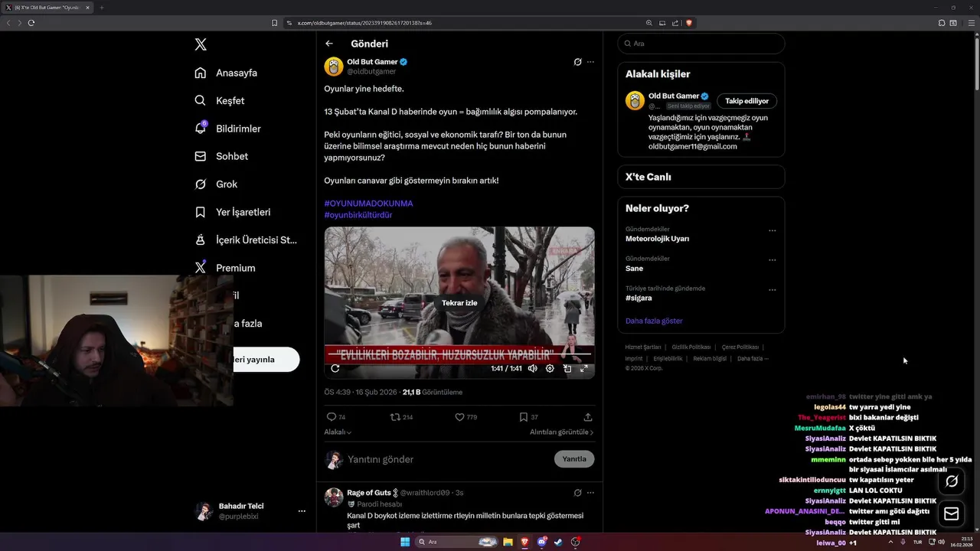980x551 pixels.
Task: Share the post via upload icon
Action: pos(588,417)
